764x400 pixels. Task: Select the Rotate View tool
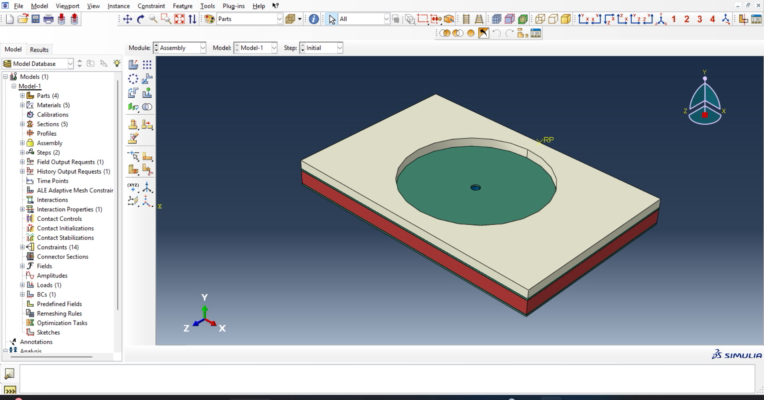coord(140,19)
